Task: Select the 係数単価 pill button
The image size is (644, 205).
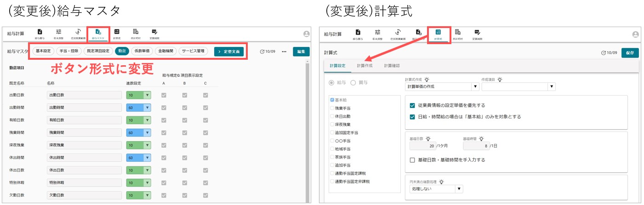Action: (142, 51)
